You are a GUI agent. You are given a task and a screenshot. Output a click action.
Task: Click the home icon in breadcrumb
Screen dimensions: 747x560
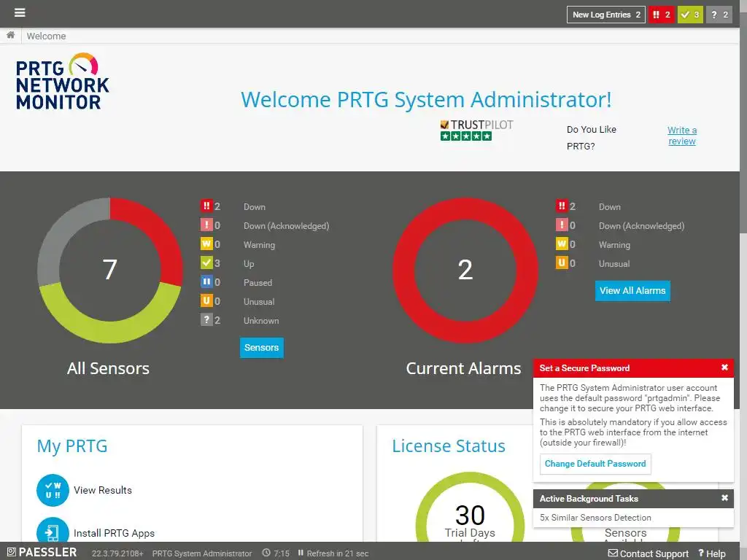tap(10, 35)
